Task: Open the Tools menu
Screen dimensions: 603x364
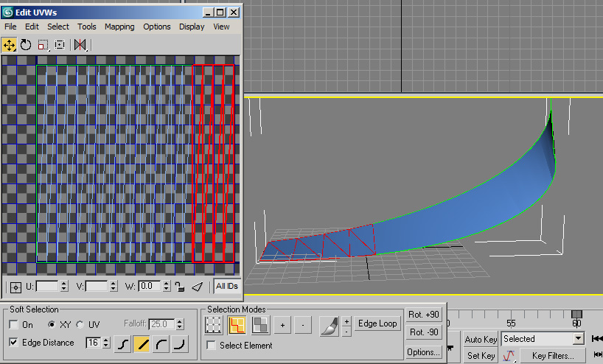Action: coord(86,27)
